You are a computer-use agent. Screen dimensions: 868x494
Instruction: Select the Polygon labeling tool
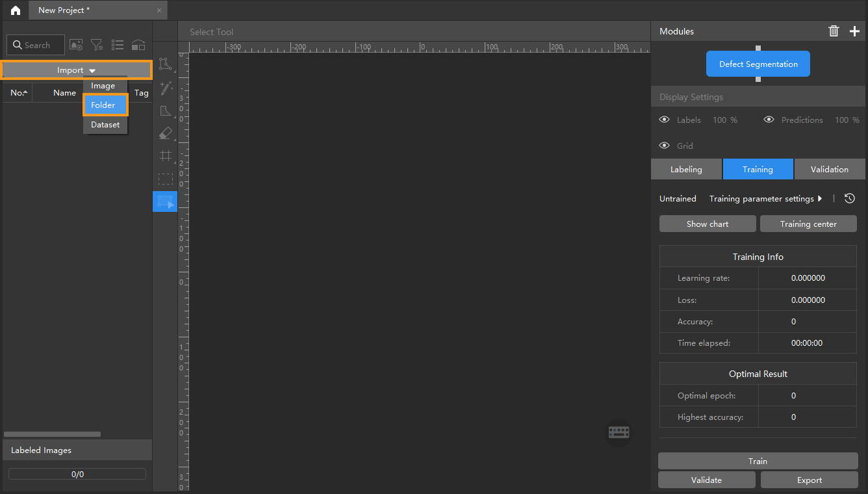click(x=166, y=64)
